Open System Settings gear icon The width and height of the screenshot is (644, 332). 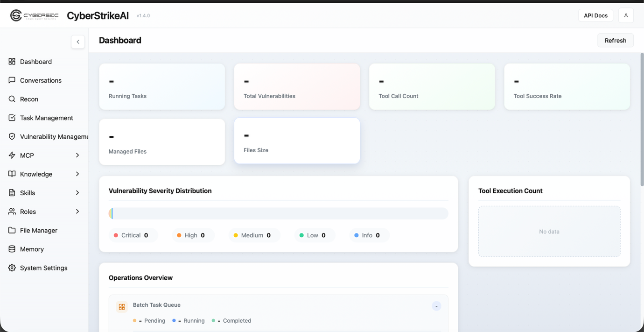pos(12,268)
